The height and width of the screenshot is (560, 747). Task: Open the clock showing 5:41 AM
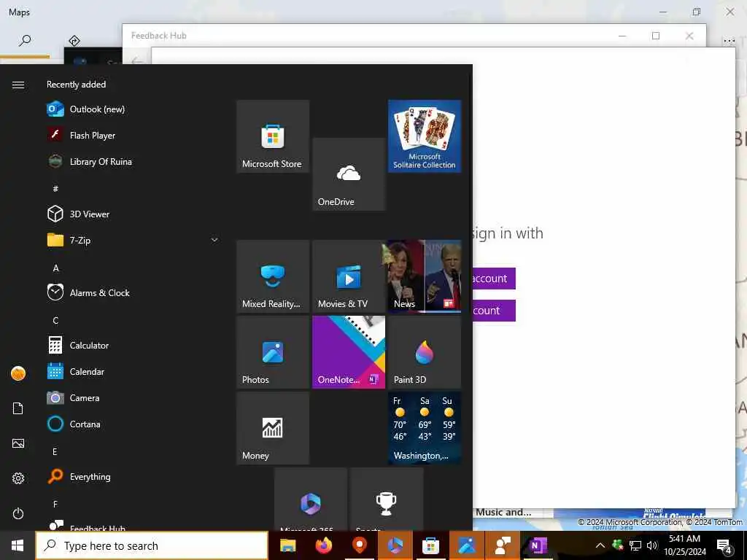[x=684, y=545]
